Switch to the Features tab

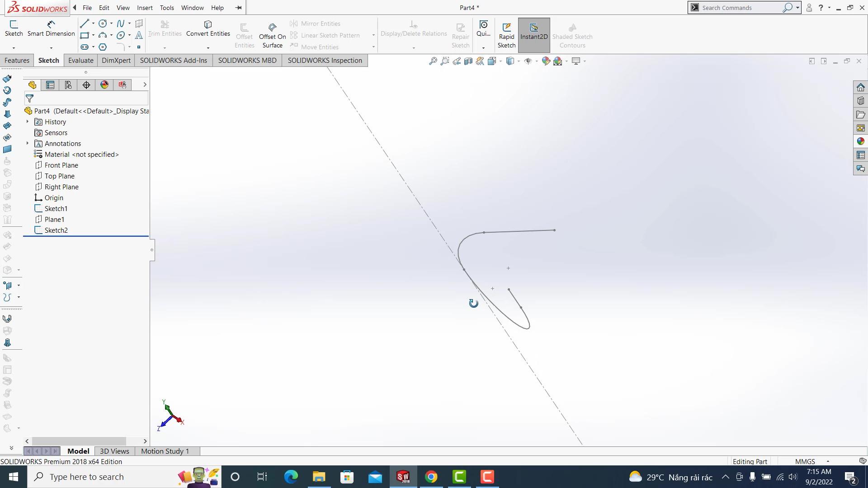coord(17,61)
